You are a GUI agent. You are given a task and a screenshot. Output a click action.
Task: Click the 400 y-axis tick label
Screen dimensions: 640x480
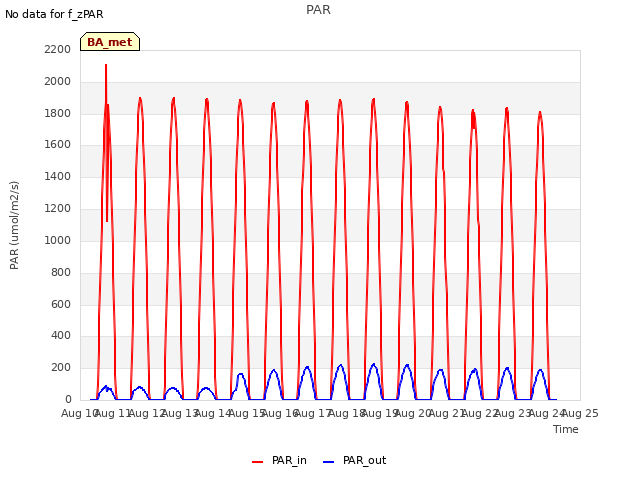61,336
